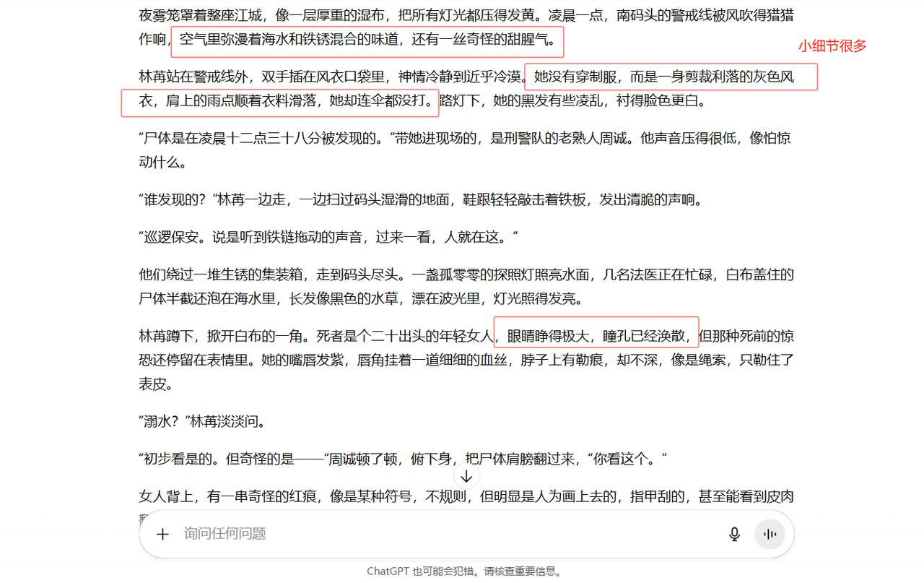Click the paragraph starting "林苒蹲下，掀开白布的一角"

[466, 360]
